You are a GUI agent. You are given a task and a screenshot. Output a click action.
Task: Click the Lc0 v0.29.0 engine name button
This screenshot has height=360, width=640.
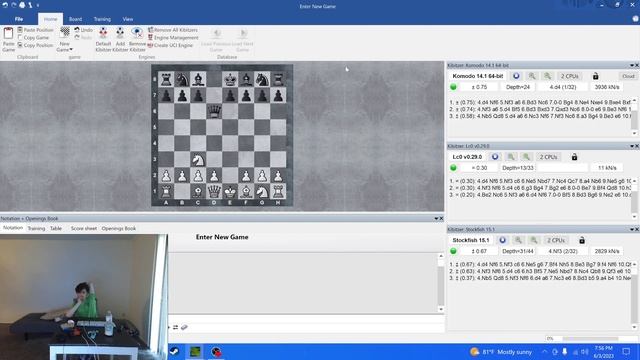467,157
